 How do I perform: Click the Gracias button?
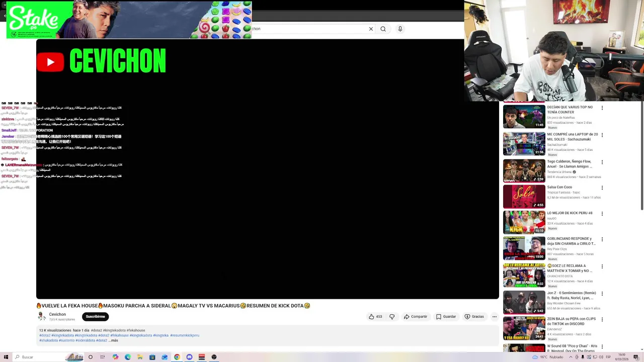coord(474,317)
